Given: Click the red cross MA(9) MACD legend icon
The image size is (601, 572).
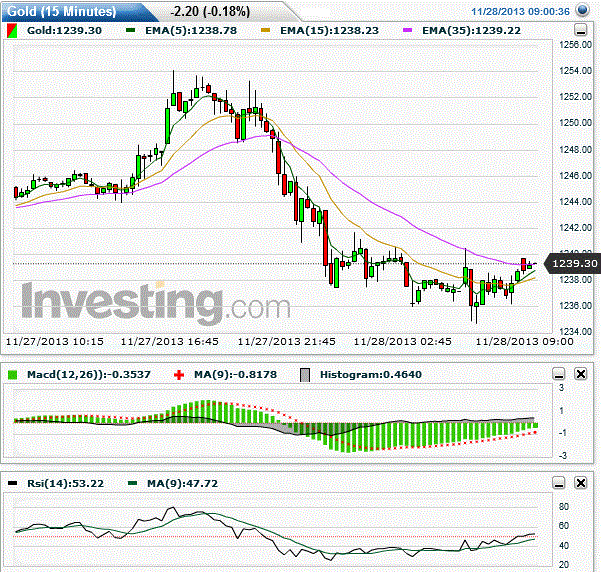Looking at the screenshot, I should [x=179, y=375].
